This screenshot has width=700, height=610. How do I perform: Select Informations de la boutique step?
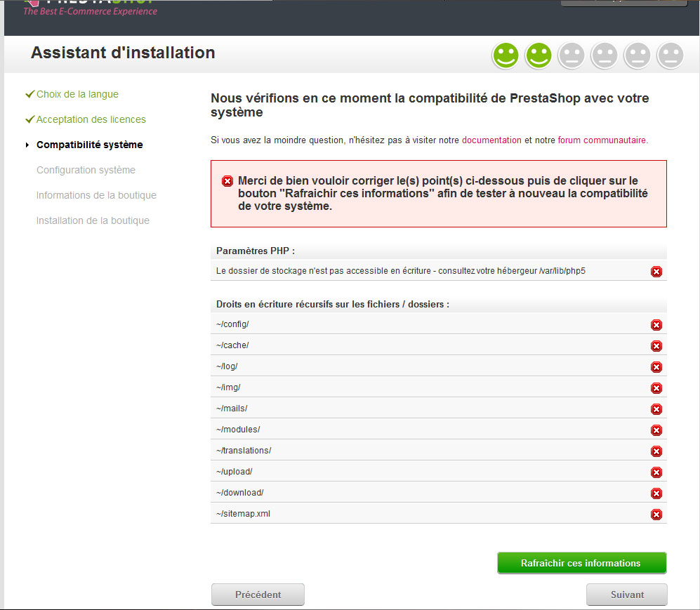coord(96,195)
